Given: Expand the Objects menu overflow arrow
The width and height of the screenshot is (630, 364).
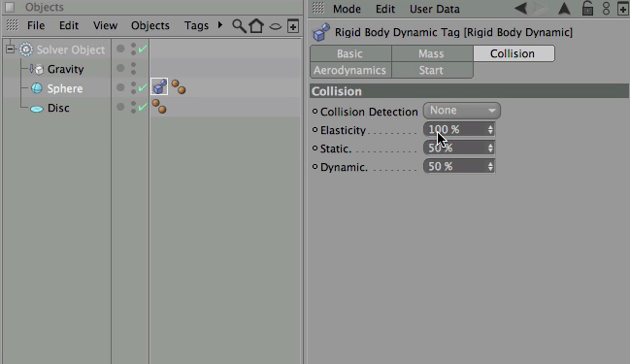Looking at the screenshot, I should 220,25.
